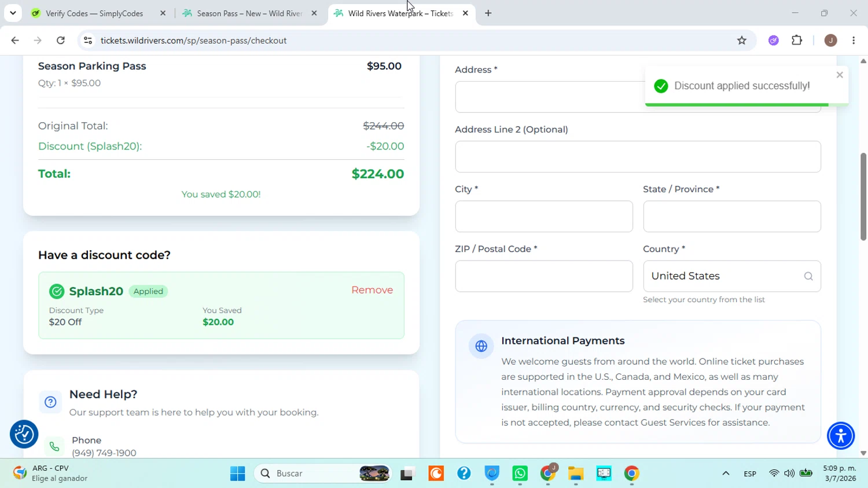Click the volume icon in system tray

789,474
